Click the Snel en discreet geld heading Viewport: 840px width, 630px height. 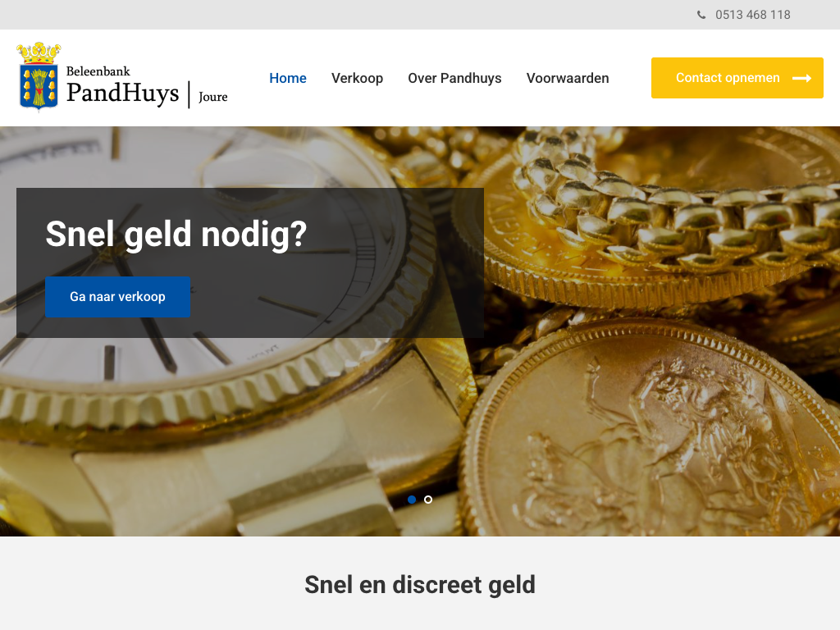click(420, 585)
